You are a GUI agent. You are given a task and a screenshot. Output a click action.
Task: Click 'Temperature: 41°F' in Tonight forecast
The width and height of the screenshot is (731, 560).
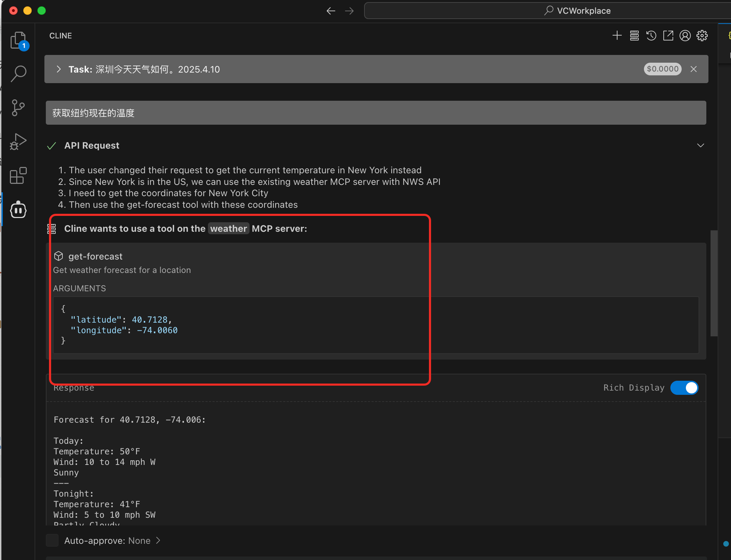tap(97, 504)
